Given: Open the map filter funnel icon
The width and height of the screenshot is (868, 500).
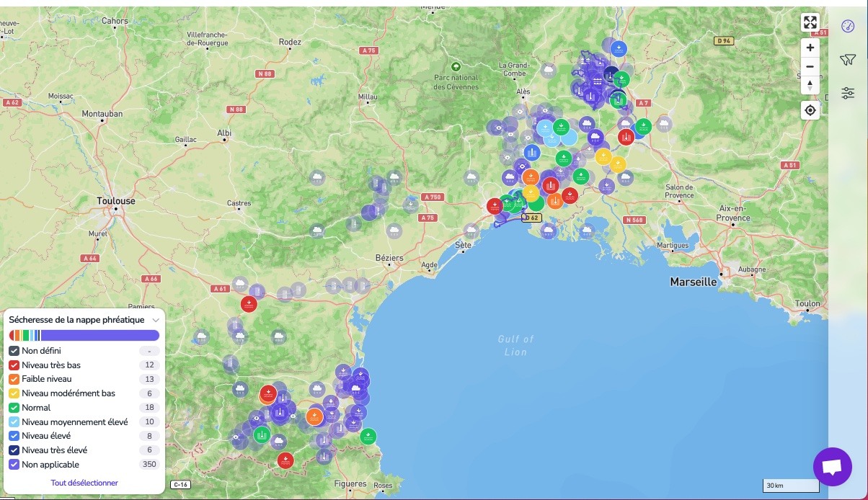Looking at the screenshot, I should coord(848,60).
